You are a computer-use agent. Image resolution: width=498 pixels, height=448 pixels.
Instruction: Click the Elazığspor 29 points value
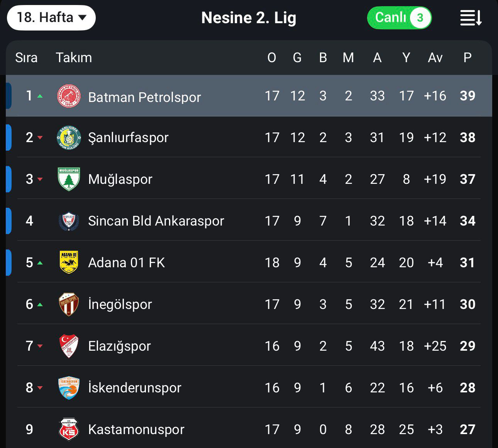click(x=467, y=346)
